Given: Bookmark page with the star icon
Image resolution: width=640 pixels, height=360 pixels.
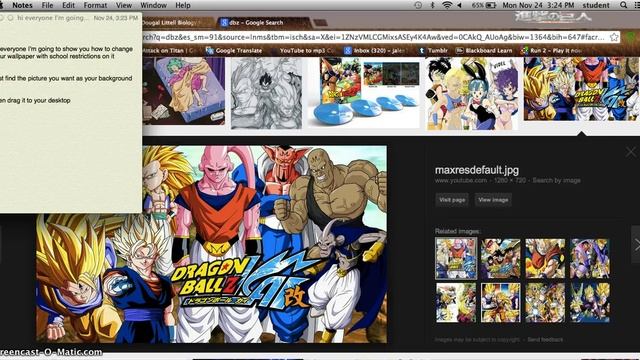Looking at the screenshot, I should pos(614,37).
